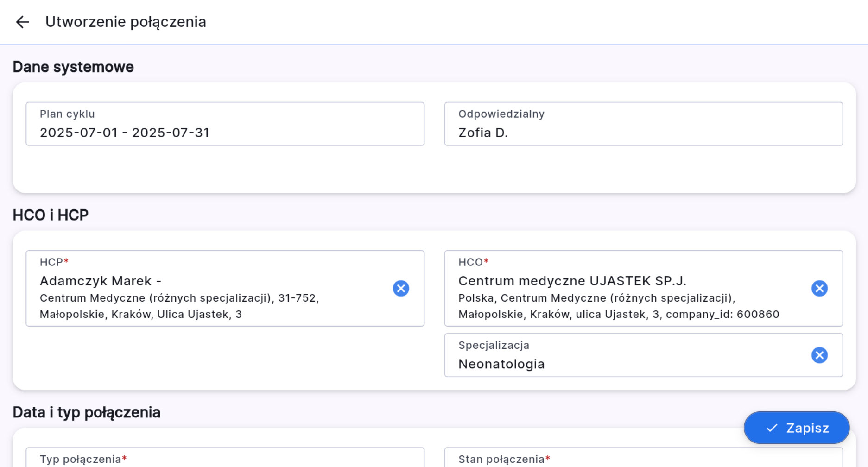
Task: Click the Stan połączenia field
Action: click(x=643, y=459)
